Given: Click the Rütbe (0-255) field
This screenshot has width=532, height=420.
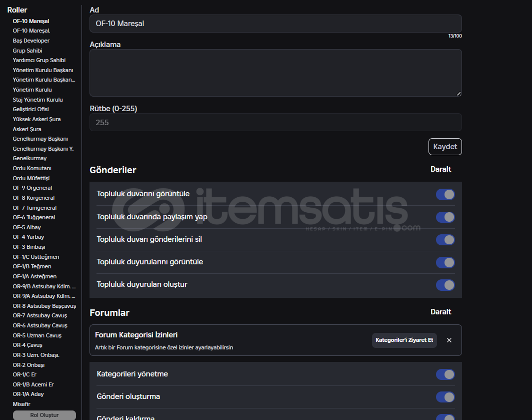Looking at the screenshot, I should point(275,122).
